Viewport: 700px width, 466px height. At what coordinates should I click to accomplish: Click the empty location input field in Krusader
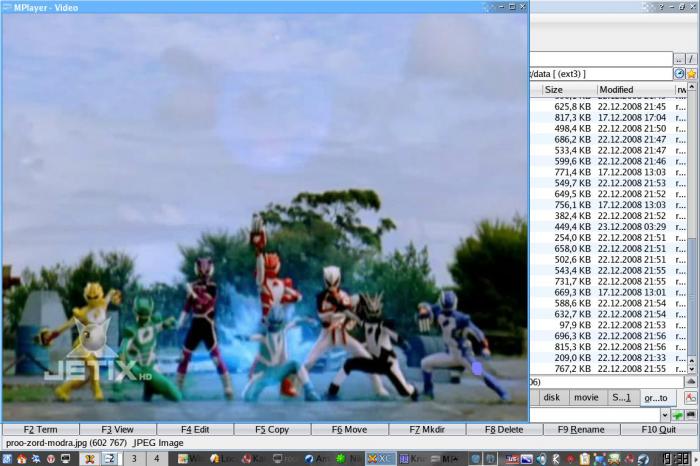(x=601, y=59)
